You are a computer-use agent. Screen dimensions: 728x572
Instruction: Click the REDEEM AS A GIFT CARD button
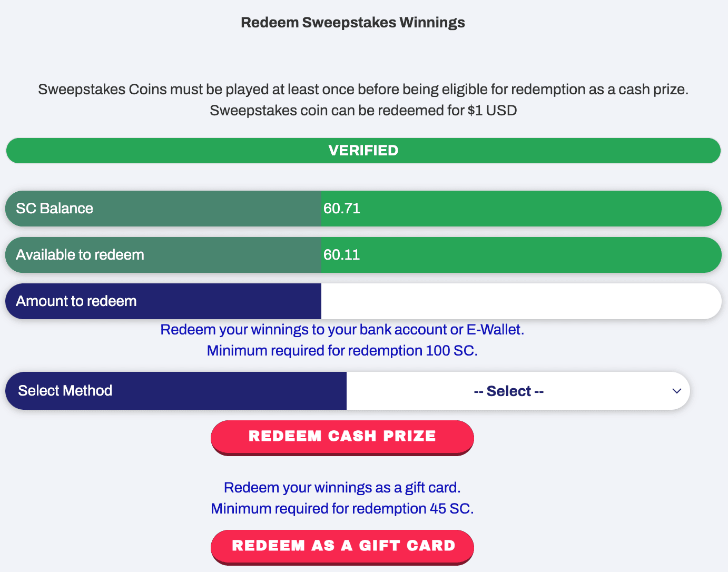coord(342,546)
